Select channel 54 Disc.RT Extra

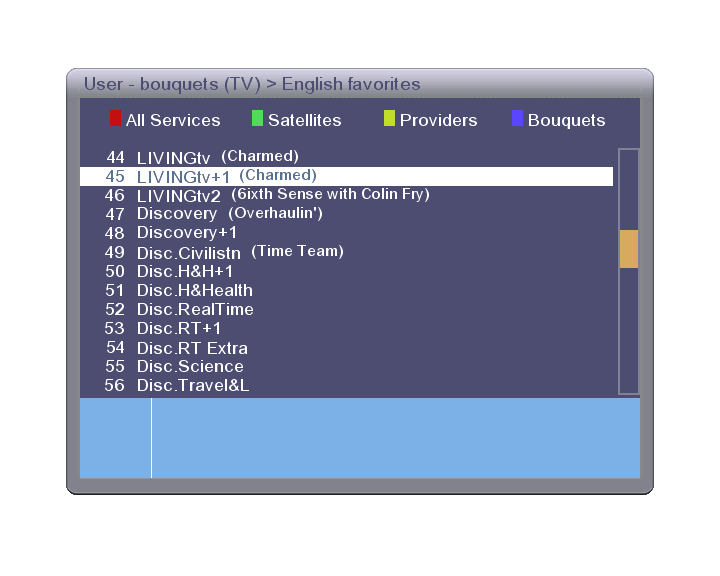(x=346, y=348)
